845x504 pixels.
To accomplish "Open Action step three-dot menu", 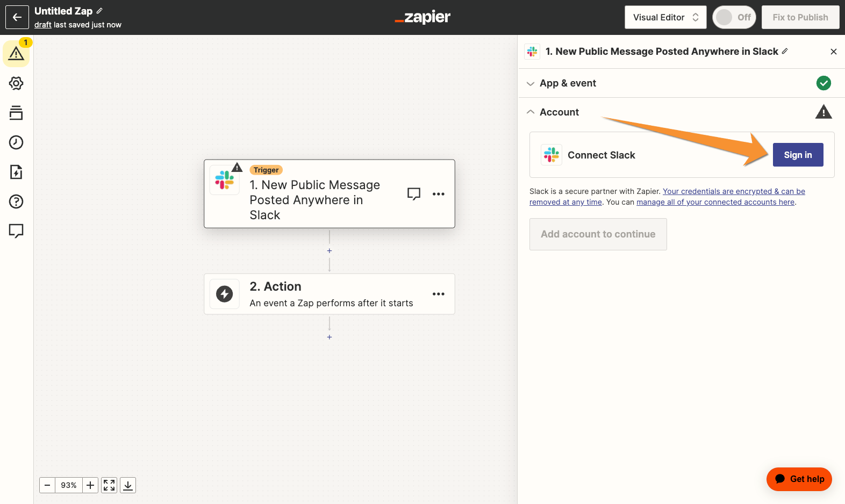I will pyautogui.click(x=439, y=294).
